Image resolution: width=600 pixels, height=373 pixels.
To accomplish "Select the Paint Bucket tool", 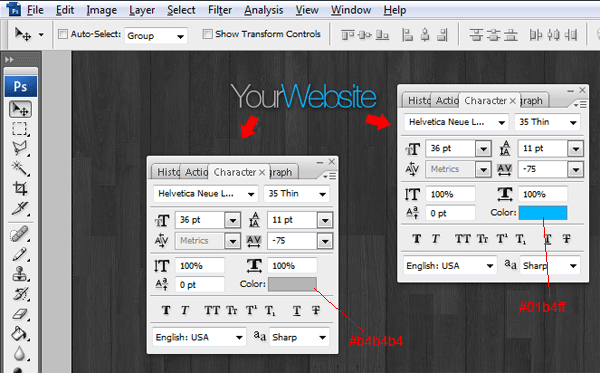I will (20, 334).
